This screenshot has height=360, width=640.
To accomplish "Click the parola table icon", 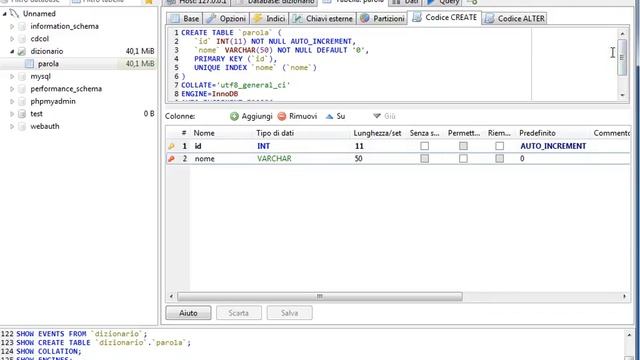I will click(x=29, y=64).
